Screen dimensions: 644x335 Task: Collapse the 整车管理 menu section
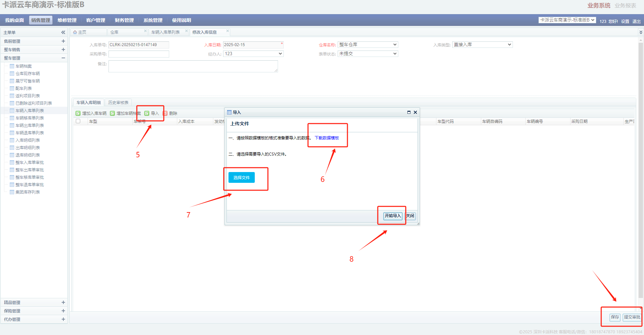coord(63,58)
